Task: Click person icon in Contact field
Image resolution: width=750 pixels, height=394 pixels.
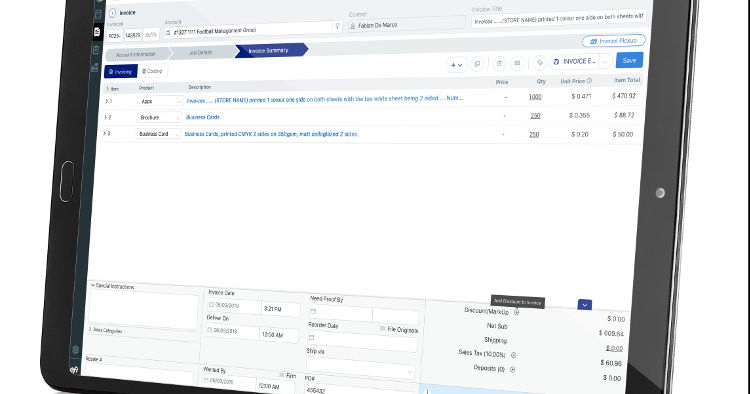Action: tap(353, 26)
